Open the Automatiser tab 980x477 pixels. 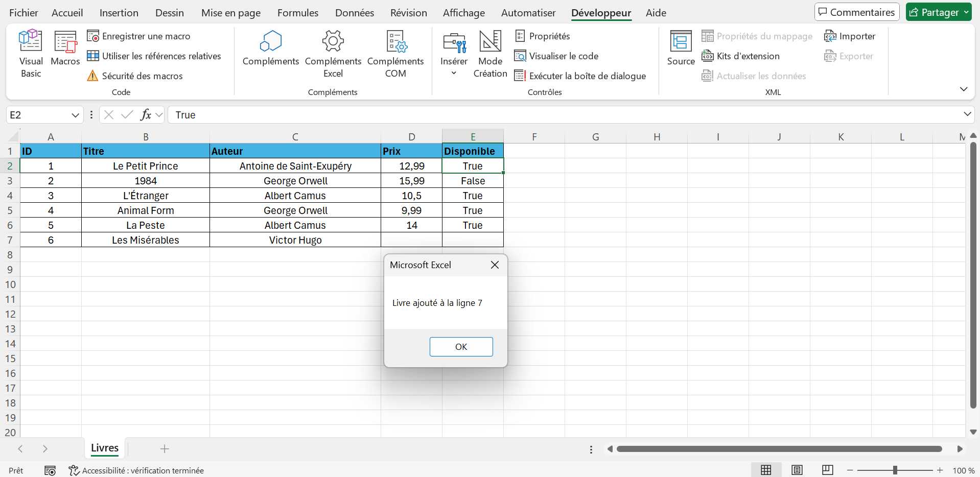coord(528,13)
